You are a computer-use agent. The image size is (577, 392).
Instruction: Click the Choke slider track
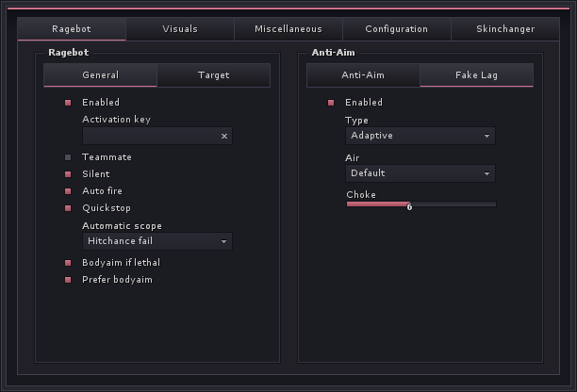click(421, 204)
